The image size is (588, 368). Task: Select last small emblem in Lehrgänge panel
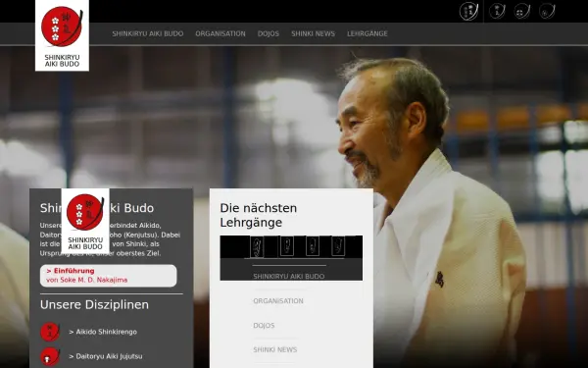click(338, 246)
